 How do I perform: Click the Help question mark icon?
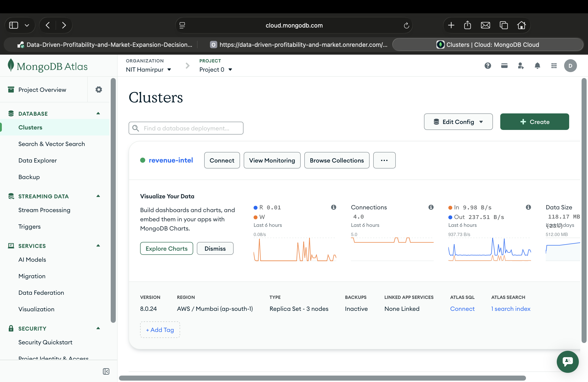(x=488, y=66)
